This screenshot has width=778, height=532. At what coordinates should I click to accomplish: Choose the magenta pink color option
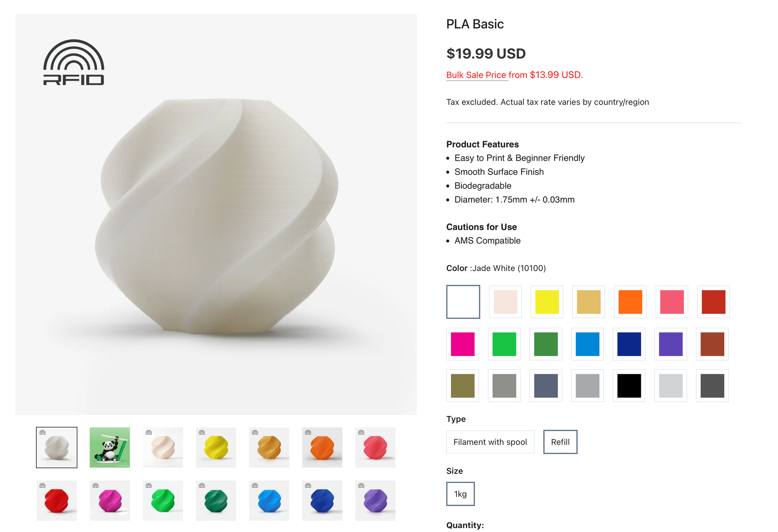[463, 344]
